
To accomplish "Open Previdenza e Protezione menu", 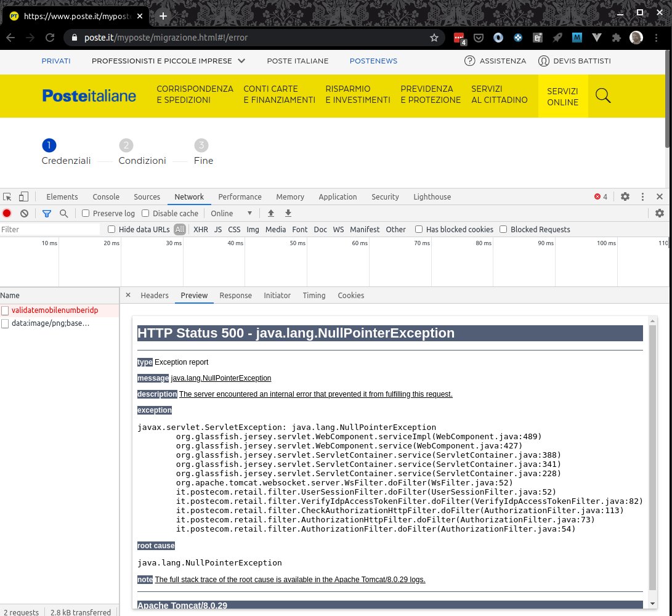I will pyautogui.click(x=431, y=94).
